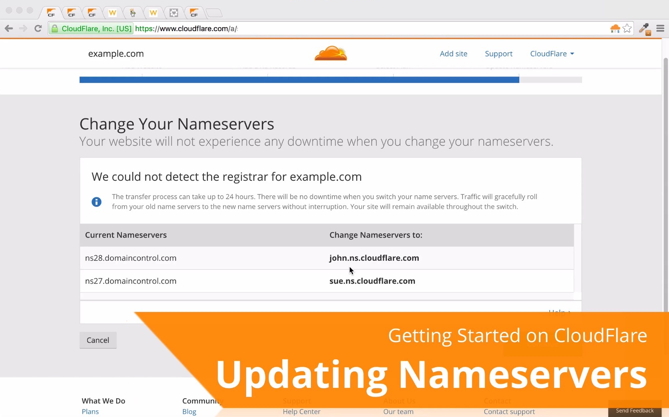Switch to the first browser tab
669x417 pixels.
click(x=51, y=13)
